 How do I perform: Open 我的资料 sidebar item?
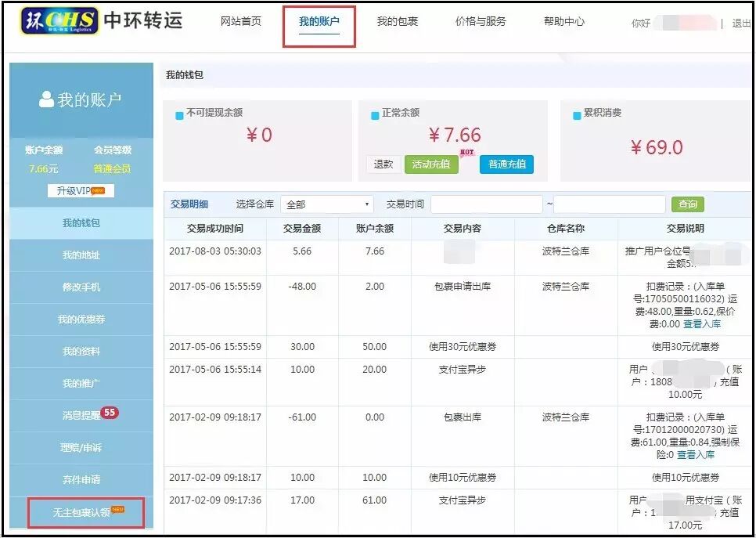click(81, 352)
